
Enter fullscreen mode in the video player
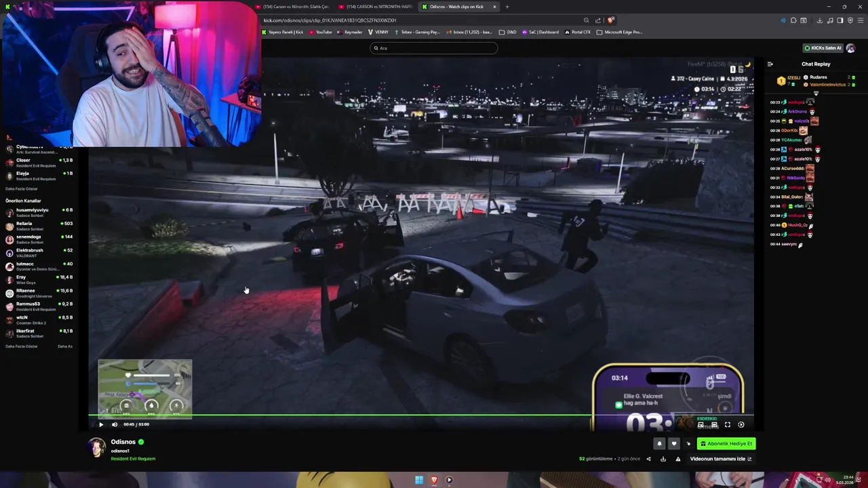[728, 425]
